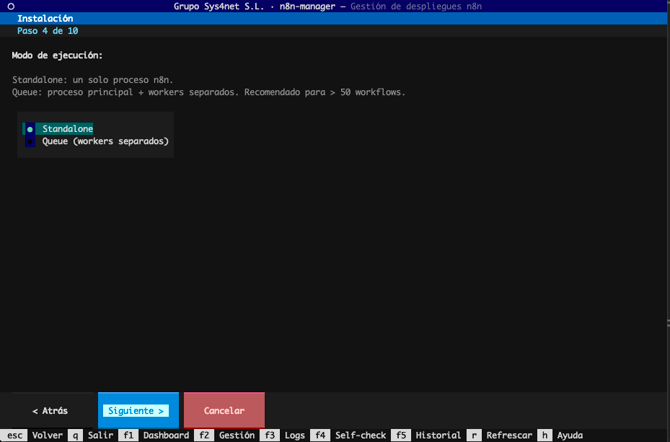Image resolution: width=670 pixels, height=442 pixels.
Task: Select the Standalone radio option
Action: (x=67, y=129)
